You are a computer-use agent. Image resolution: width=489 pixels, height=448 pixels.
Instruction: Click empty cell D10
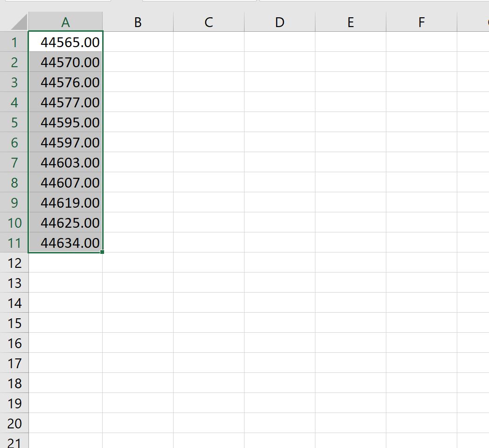click(x=280, y=222)
